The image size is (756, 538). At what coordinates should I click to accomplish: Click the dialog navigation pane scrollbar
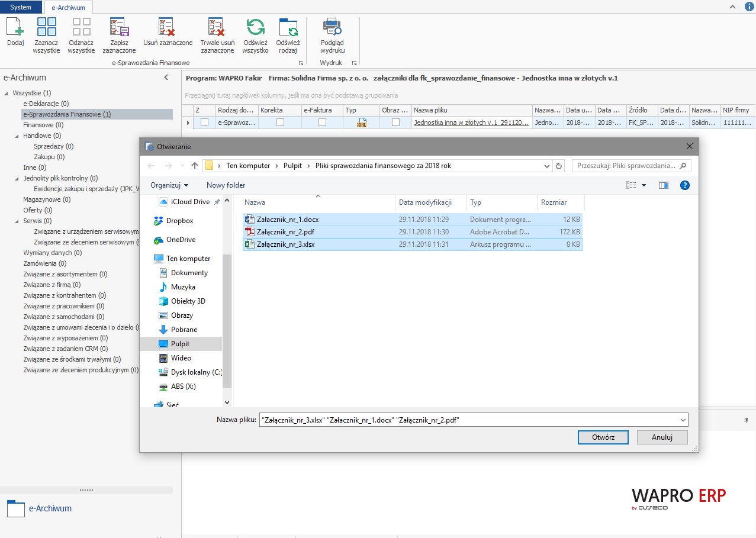[227, 320]
